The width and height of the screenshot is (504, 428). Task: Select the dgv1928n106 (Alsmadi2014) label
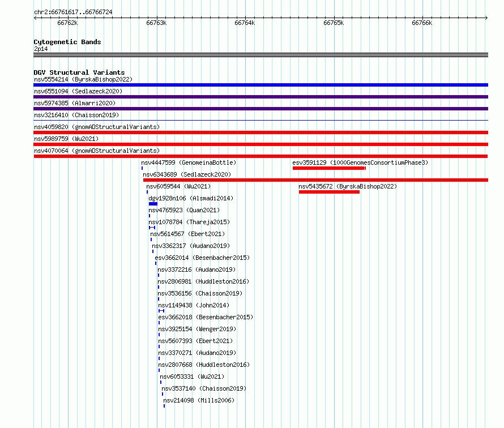pyautogui.click(x=191, y=198)
